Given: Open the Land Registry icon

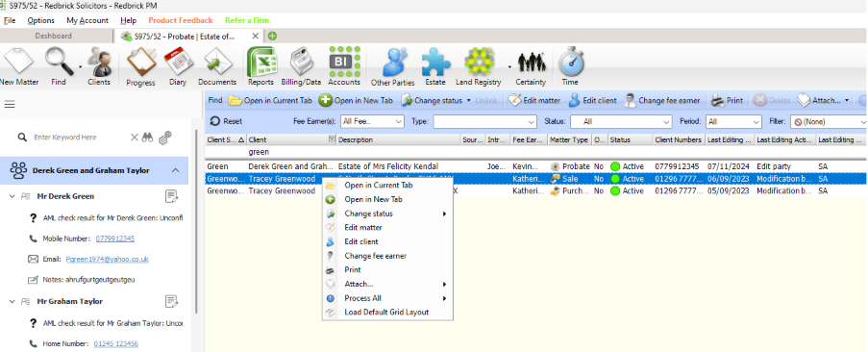Looking at the screenshot, I should click(x=479, y=66).
